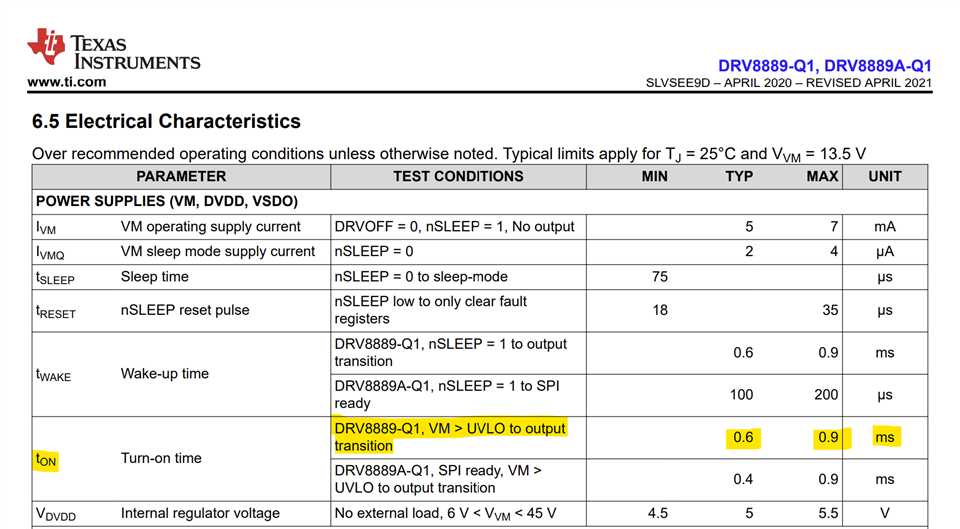This screenshot has height=529, width=960.
Task: Select the IVMQ parameter symbol
Action: click(x=50, y=253)
